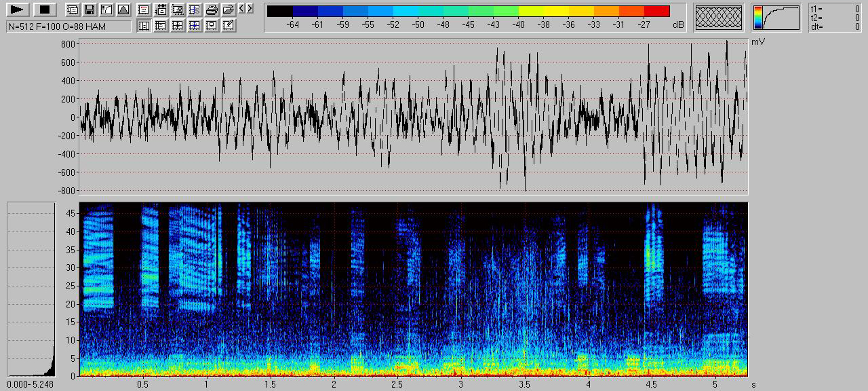Click the printer icon

pyautogui.click(x=212, y=10)
